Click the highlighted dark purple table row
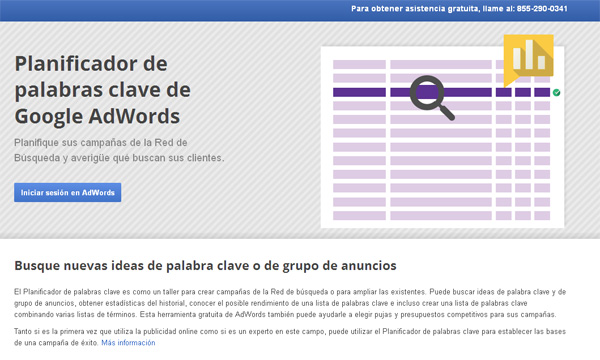This screenshot has height=360, width=600. coord(441,92)
